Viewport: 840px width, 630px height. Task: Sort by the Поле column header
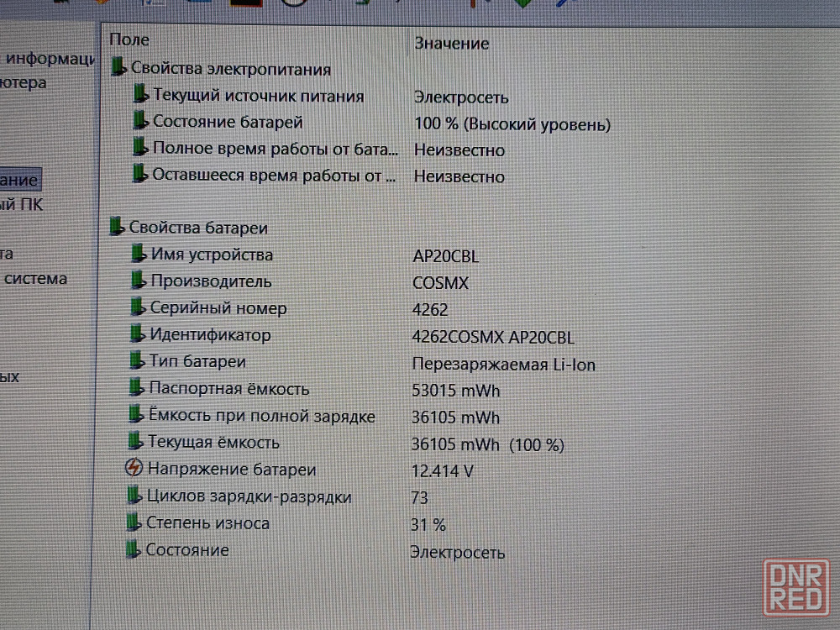click(x=129, y=39)
